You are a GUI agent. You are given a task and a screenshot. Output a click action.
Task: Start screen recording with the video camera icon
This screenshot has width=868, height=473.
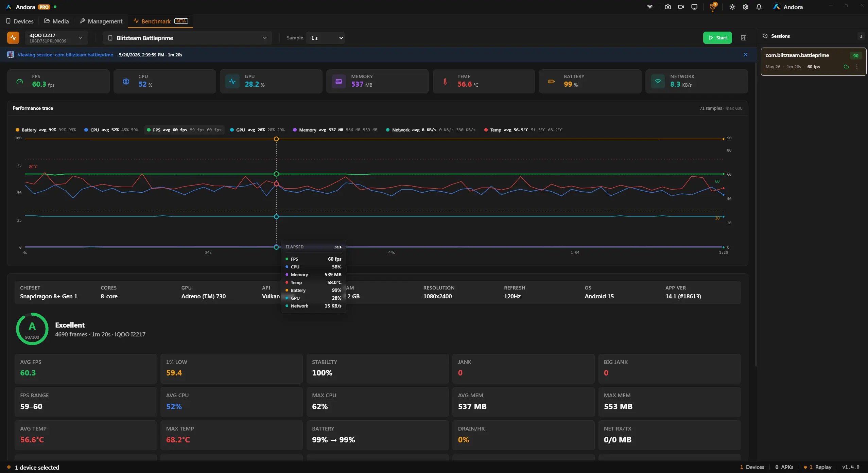click(x=681, y=7)
